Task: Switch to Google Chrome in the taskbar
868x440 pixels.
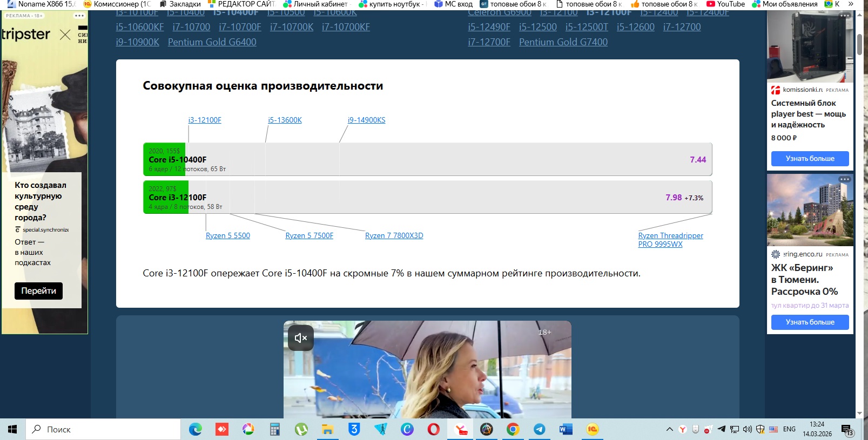Action: coord(513,429)
